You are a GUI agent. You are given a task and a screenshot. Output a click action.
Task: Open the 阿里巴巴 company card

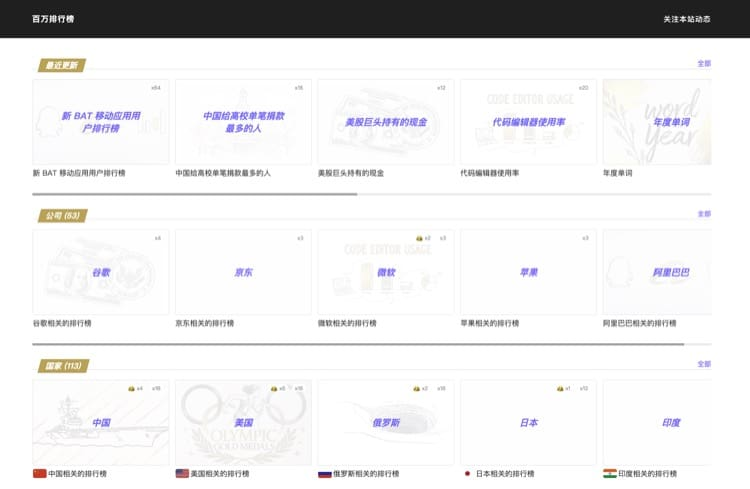[x=657, y=272]
